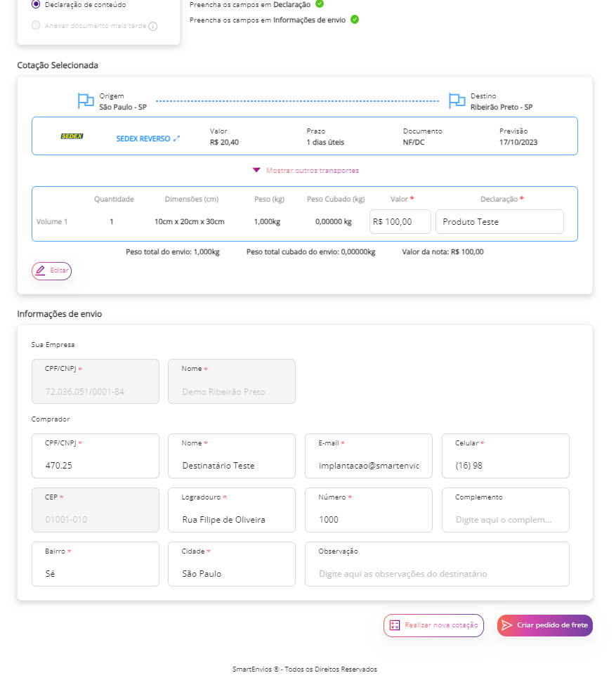Click the Logradouro field Rua Filipe de Oliveira
The image size is (616, 680).
(232, 510)
